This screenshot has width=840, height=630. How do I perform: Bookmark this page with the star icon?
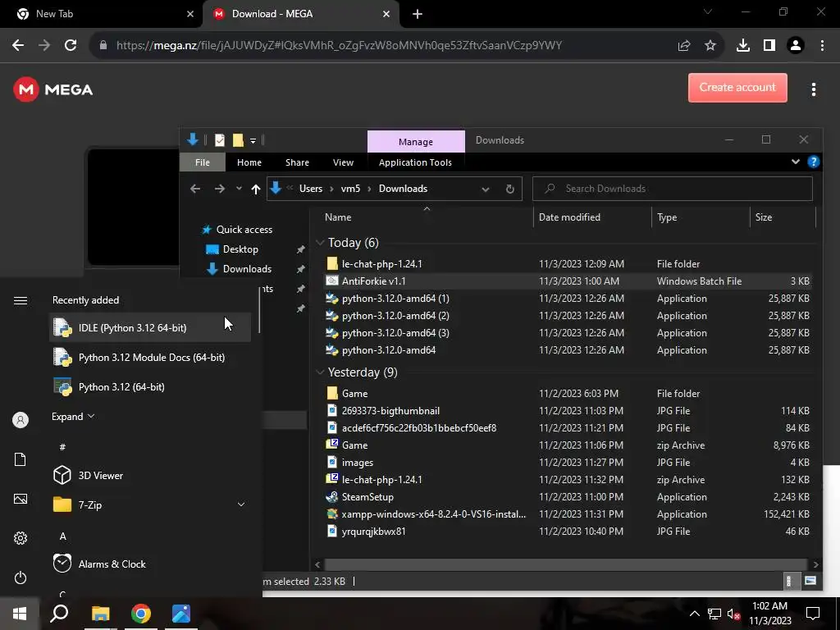tap(710, 46)
